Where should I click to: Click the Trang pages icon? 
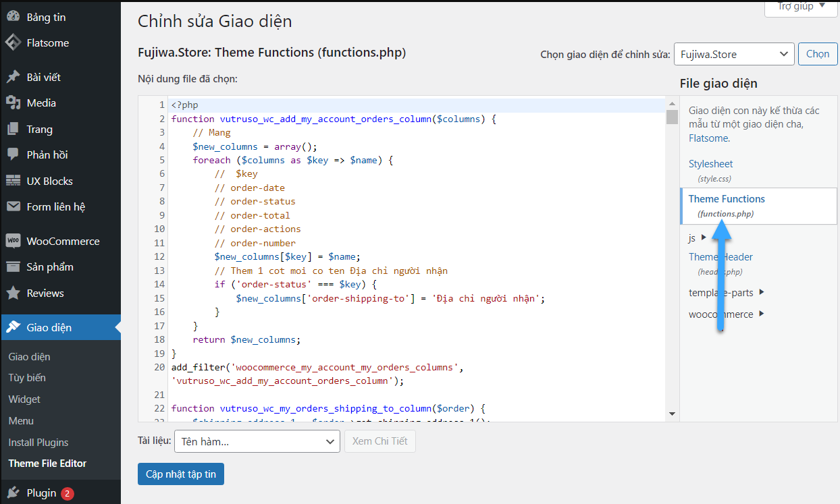coord(13,129)
